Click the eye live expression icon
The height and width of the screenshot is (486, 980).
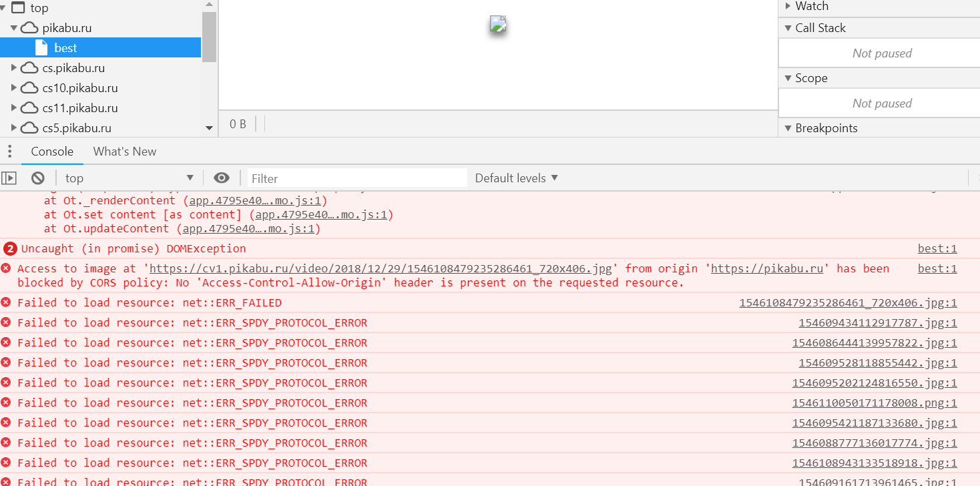pos(222,178)
